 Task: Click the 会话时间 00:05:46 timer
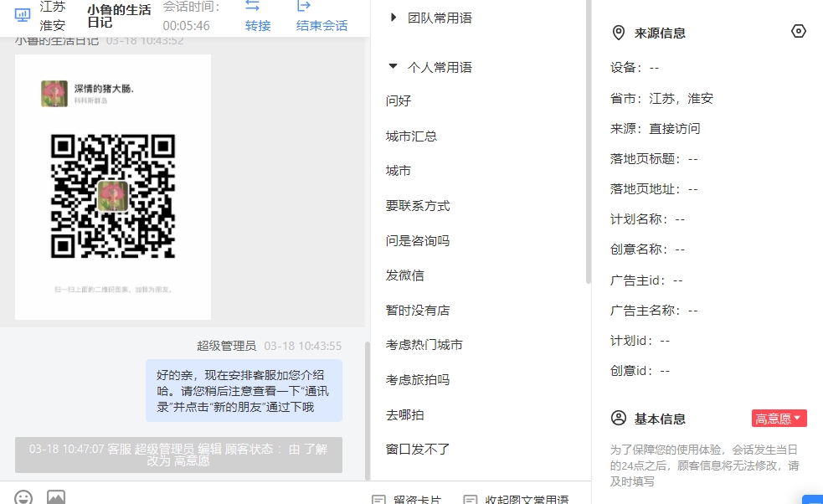tap(191, 16)
